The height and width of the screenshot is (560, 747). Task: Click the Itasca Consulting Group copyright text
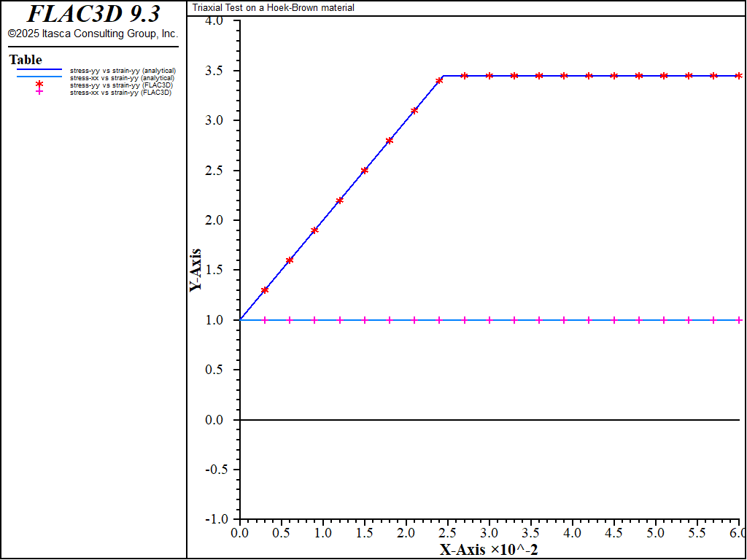[x=93, y=34]
